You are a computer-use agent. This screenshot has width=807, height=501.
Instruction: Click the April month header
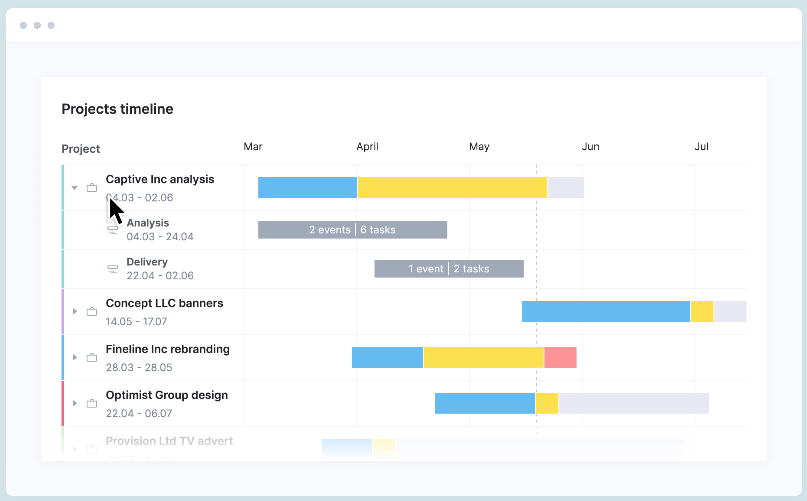pyautogui.click(x=368, y=147)
